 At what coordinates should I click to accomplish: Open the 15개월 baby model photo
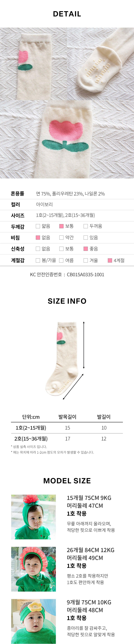point(33,517)
